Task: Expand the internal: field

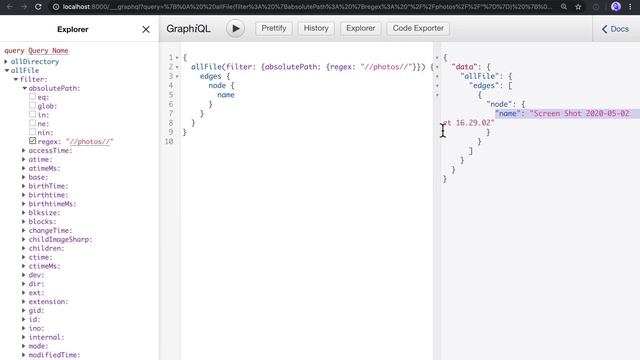Action: click(24, 337)
